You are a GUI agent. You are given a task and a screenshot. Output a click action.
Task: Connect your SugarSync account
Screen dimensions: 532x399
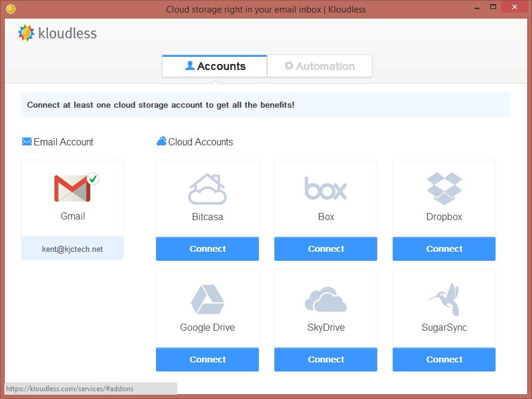point(444,360)
